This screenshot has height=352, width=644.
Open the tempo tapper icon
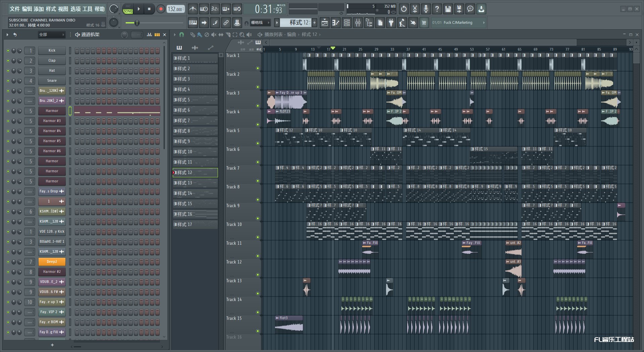(x=402, y=23)
